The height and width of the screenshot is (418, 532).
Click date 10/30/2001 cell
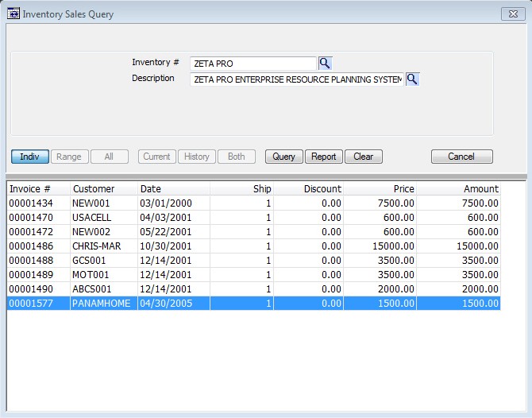(174, 246)
